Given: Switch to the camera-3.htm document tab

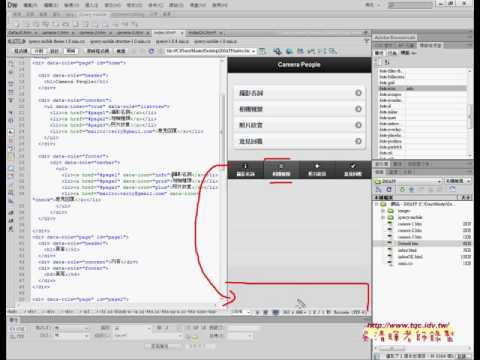Looking at the screenshot, I should [x=132, y=33].
